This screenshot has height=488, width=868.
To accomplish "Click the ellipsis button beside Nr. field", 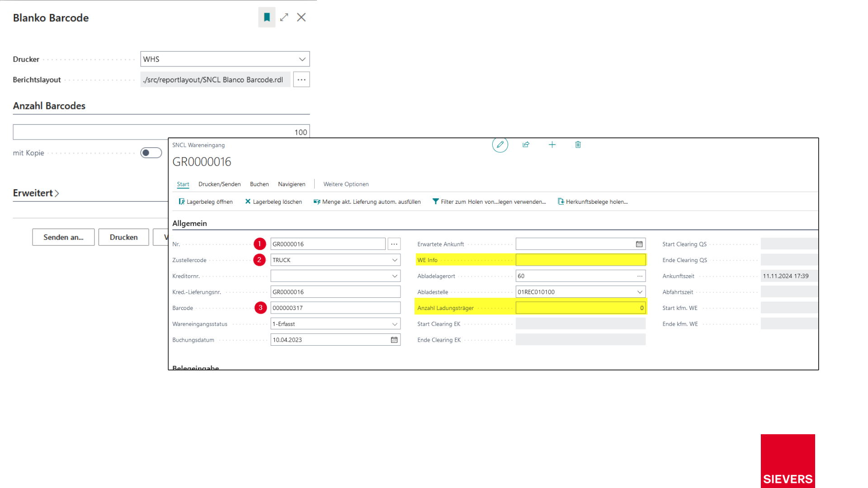I will (394, 244).
